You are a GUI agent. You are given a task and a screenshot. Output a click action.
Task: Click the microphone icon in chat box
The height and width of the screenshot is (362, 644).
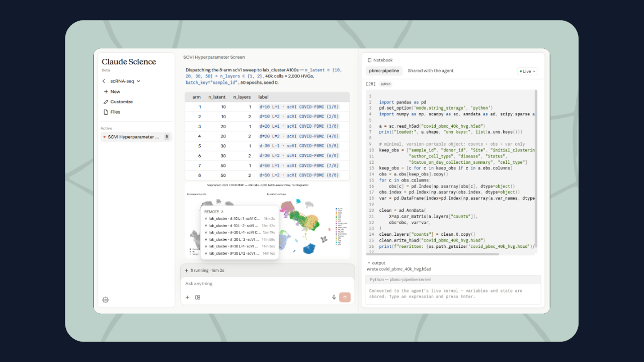pyautogui.click(x=334, y=297)
